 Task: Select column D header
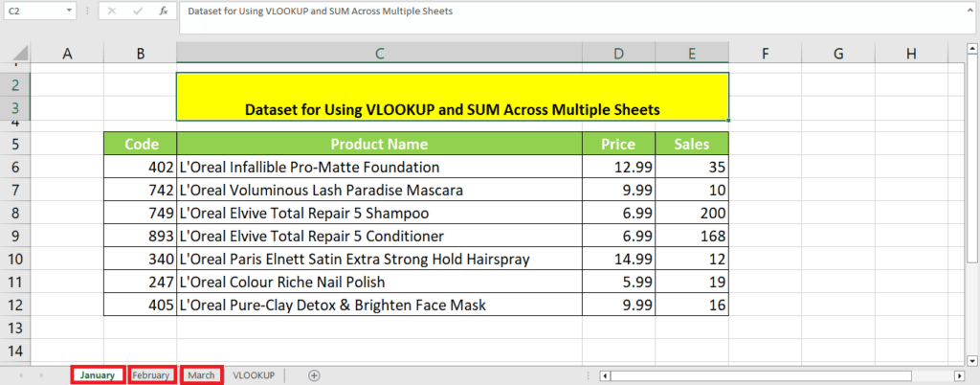click(x=619, y=55)
